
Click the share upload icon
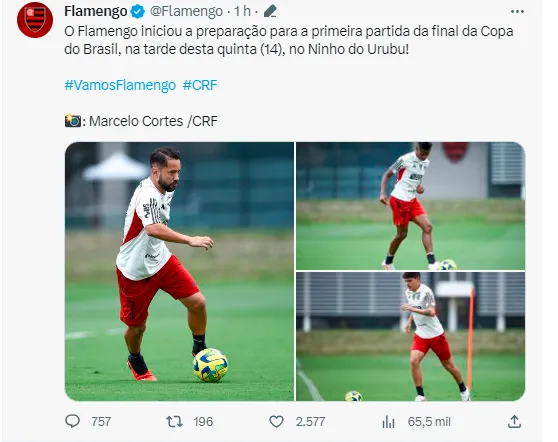tap(514, 421)
